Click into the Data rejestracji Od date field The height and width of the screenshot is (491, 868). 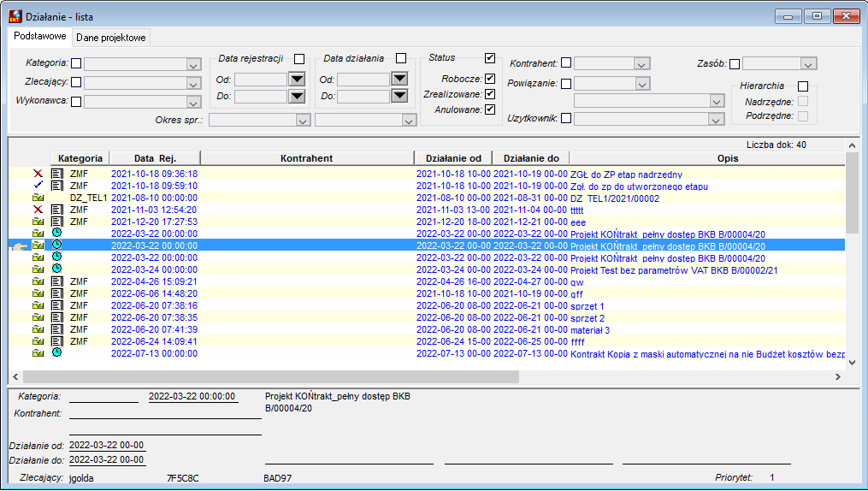[261, 80]
